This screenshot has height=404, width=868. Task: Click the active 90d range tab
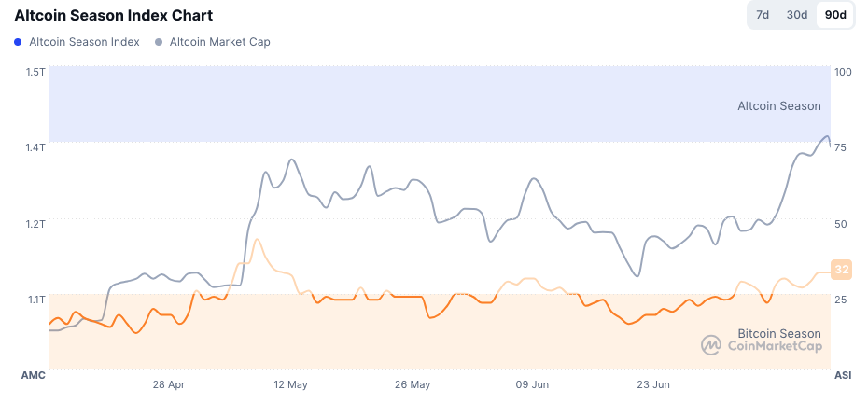835,15
